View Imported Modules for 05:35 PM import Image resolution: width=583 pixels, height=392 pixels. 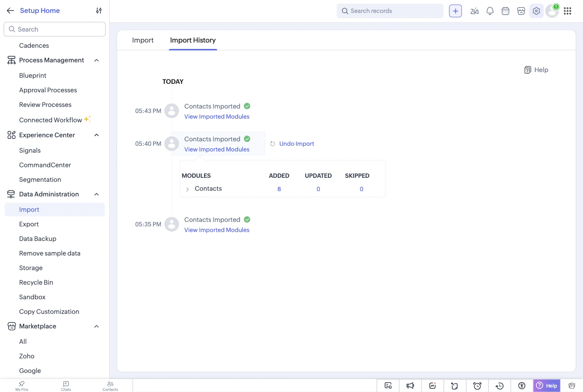(217, 230)
